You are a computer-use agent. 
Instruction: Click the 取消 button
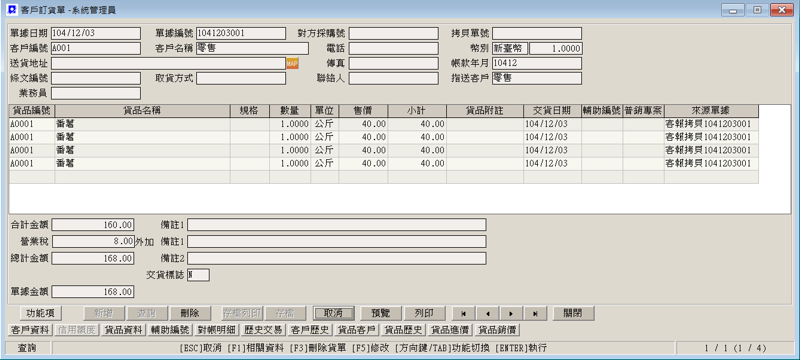(x=333, y=313)
